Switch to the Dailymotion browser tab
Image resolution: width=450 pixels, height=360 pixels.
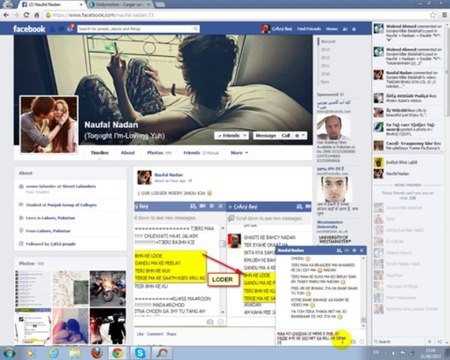click(x=120, y=5)
